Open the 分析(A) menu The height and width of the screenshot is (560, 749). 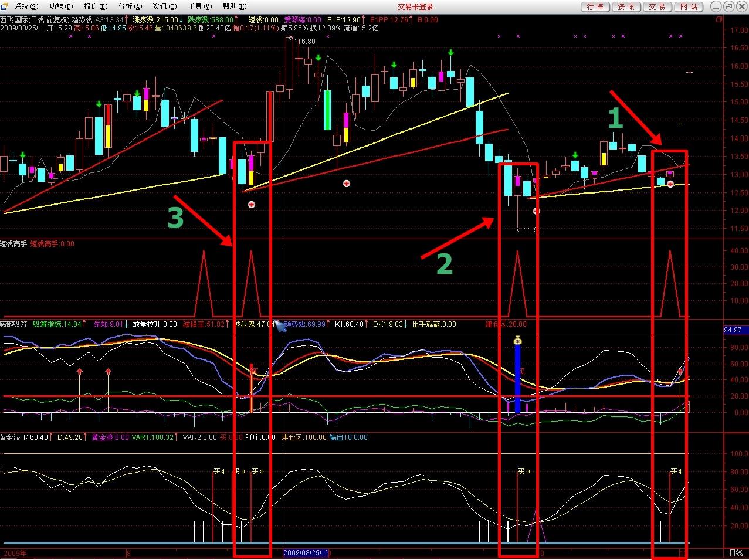[x=130, y=6]
